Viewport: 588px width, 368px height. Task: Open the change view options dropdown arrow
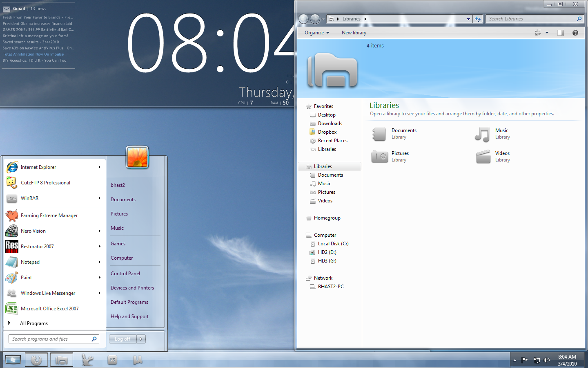tap(547, 33)
